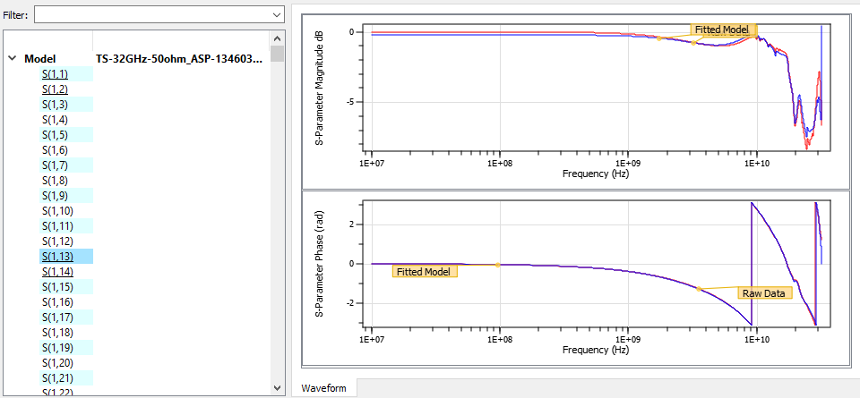Open the Filter dropdown arrow
Viewport: 860px width, 398px height.
pos(277,15)
